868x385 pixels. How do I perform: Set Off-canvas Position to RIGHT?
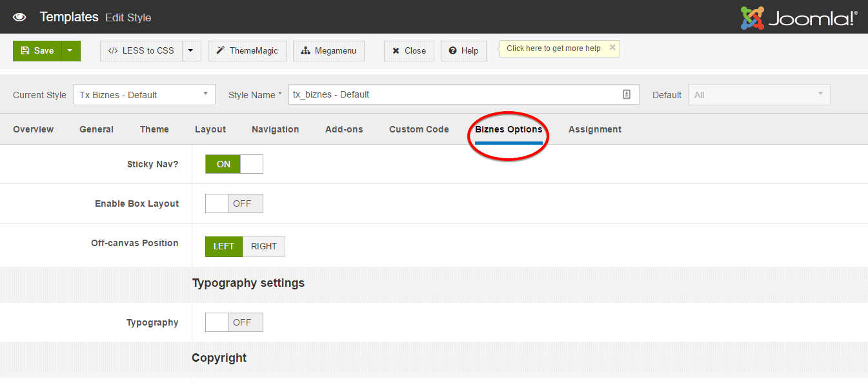coord(264,246)
